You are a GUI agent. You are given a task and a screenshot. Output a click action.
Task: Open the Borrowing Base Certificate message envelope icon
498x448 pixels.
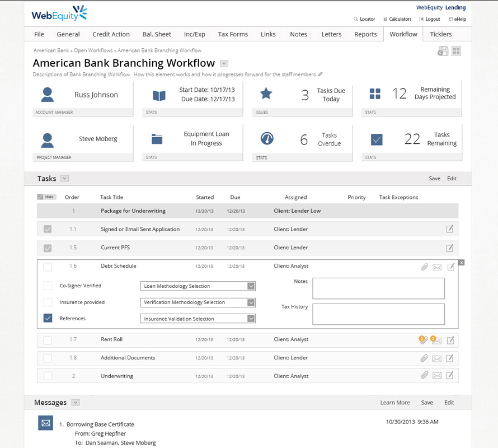(45, 423)
